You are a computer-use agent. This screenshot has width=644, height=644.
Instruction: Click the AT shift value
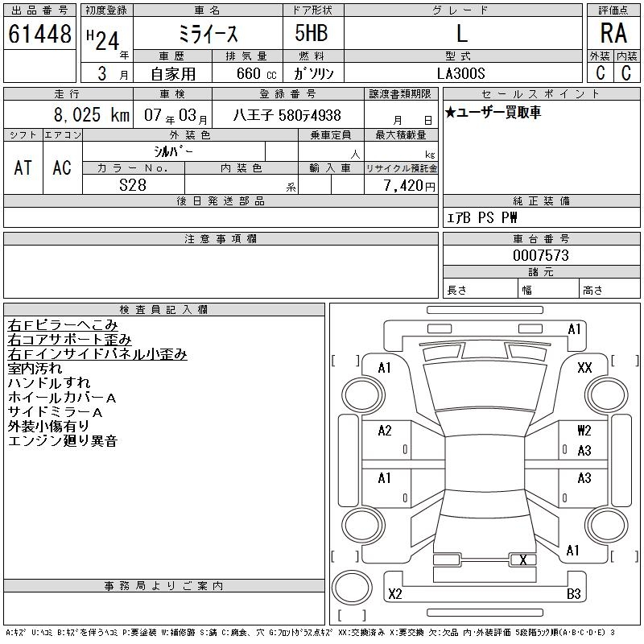click(23, 167)
